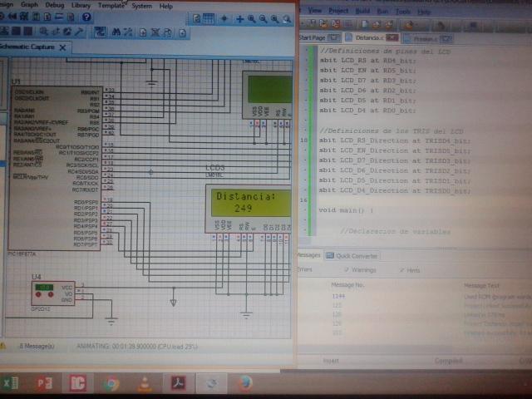Select the Messages tab in mikroC

308,255
